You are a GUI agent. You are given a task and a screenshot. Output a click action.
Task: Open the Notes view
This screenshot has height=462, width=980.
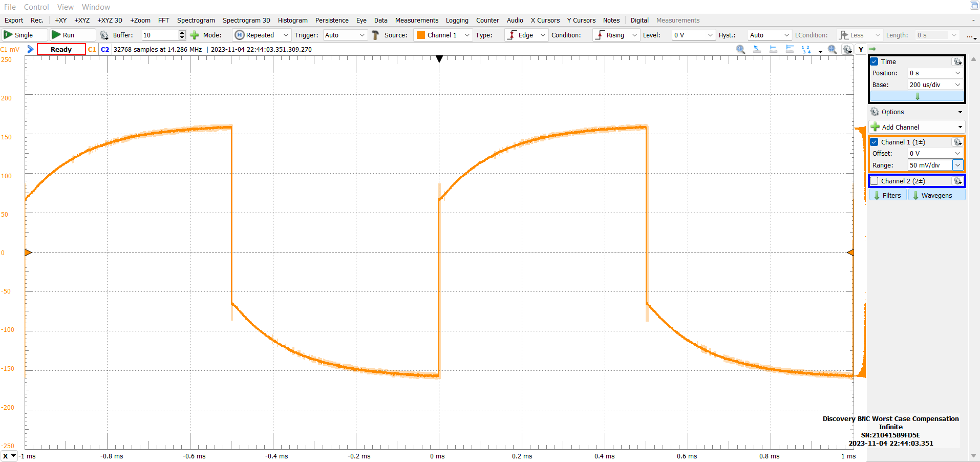pos(611,20)
